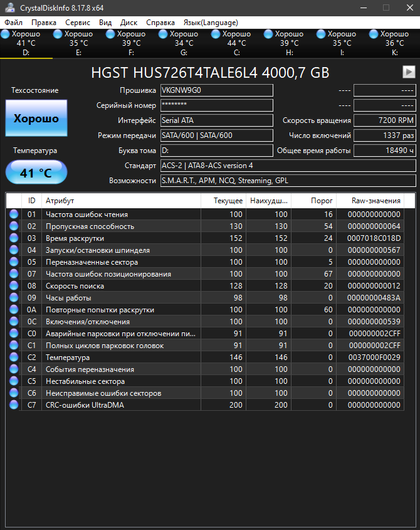This screenshot has height=530, width=420.
Task: Click the 1337 раз power-on count field
Action: click(385, 135)
